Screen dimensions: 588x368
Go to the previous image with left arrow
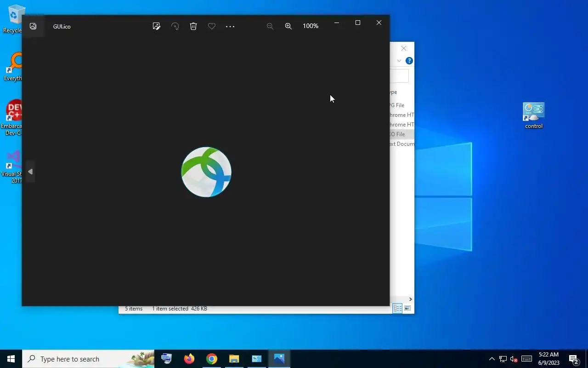point(30,172)
